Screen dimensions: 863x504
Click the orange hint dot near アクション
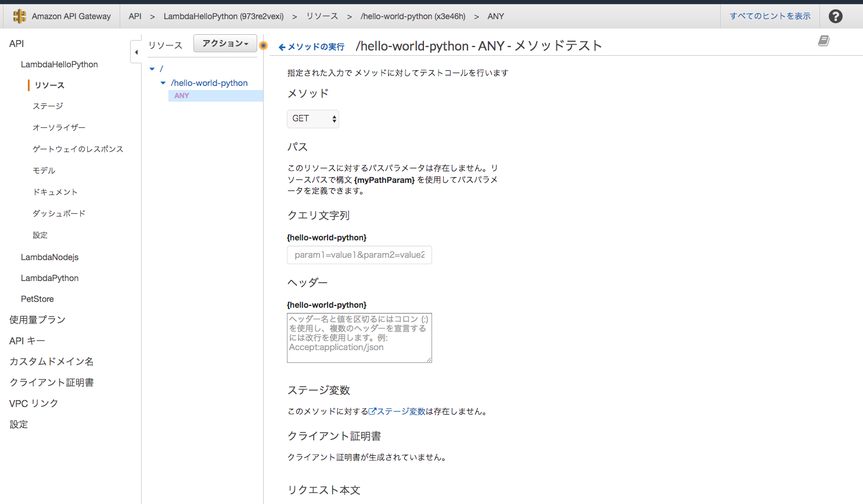click(x=263, y=45)
